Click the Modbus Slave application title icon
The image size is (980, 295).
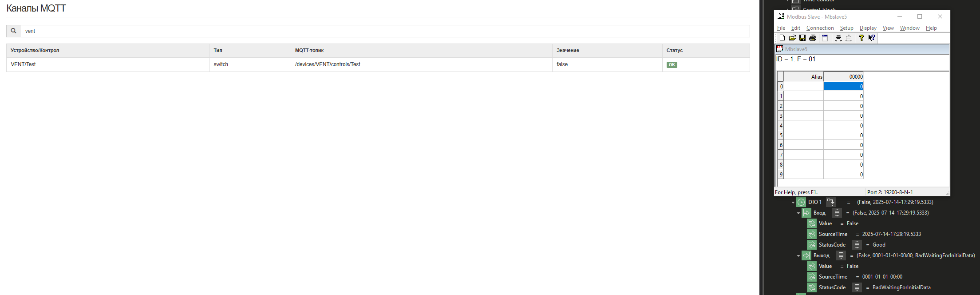781,16
